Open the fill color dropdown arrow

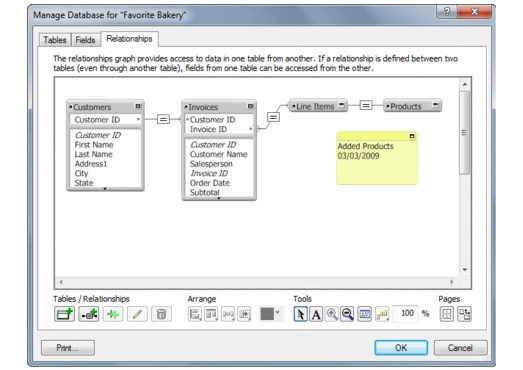coord(278,313)
